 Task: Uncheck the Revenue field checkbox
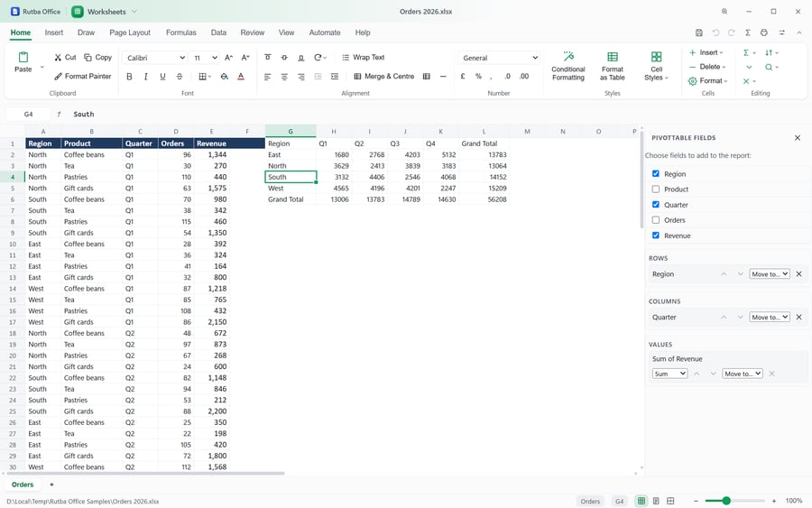656,236
